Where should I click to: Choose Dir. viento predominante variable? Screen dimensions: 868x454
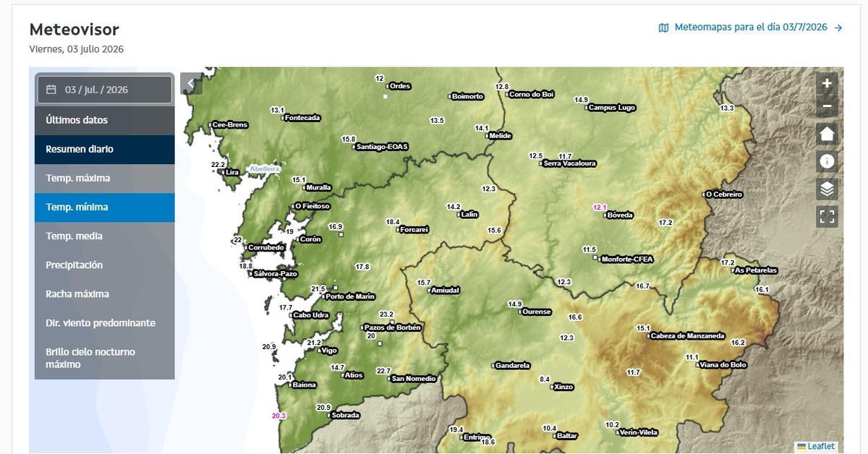[x=105, y=323]
